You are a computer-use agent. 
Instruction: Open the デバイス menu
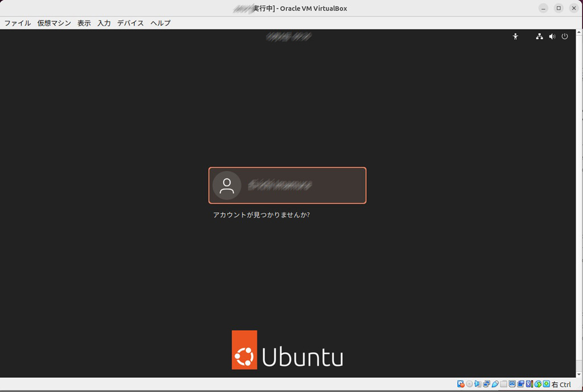click(130, 23)
